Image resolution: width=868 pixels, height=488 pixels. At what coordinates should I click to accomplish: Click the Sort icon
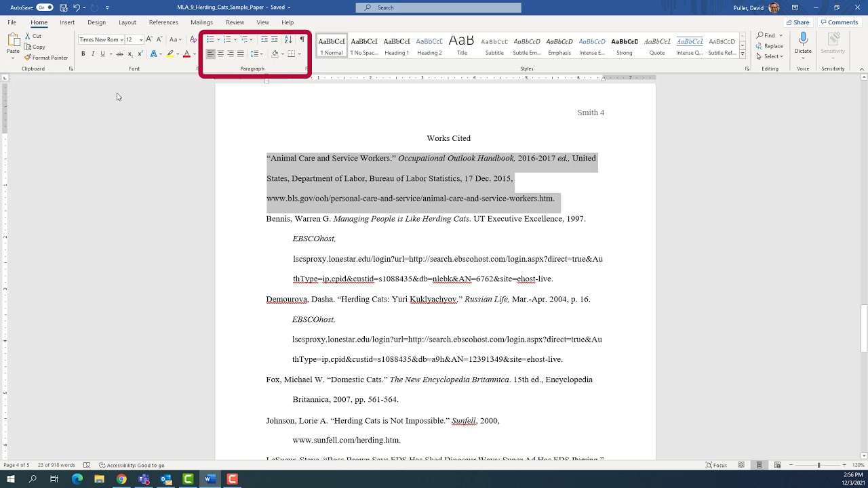[x=288, y=39]
